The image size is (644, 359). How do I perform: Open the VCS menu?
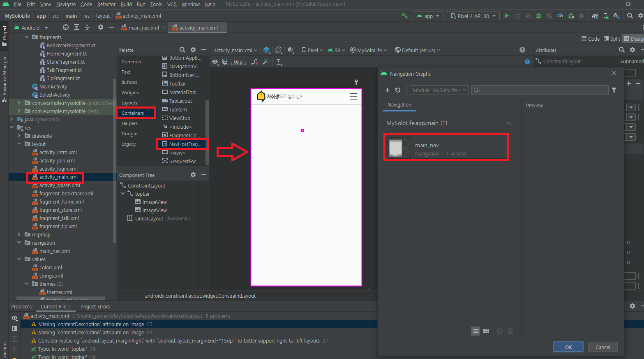(x=172, y=4)
